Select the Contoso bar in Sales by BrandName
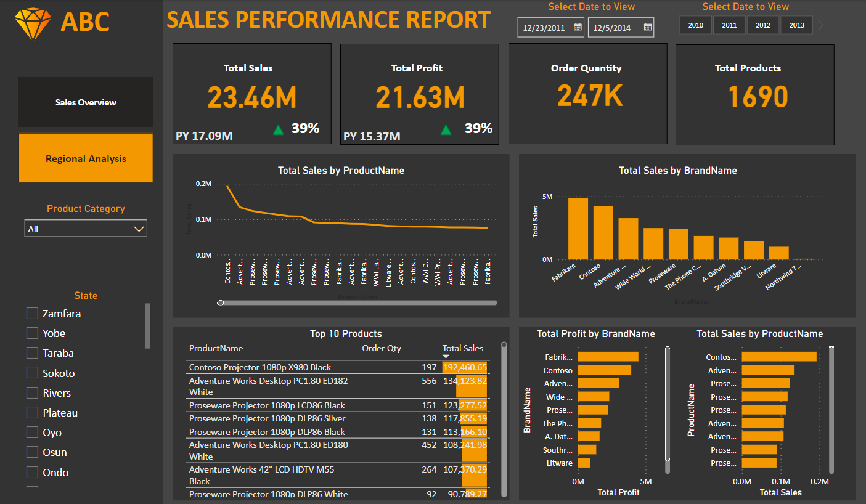Image resolution: width=866 pixels, height=504 pixels. 603,232
